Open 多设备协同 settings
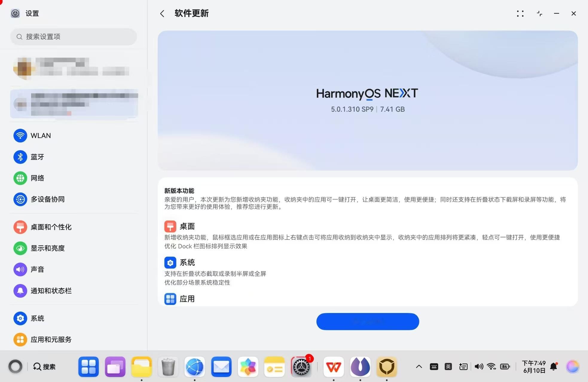Image resolution: width=588 pixels, height=382 pixels. pos(74,199)
